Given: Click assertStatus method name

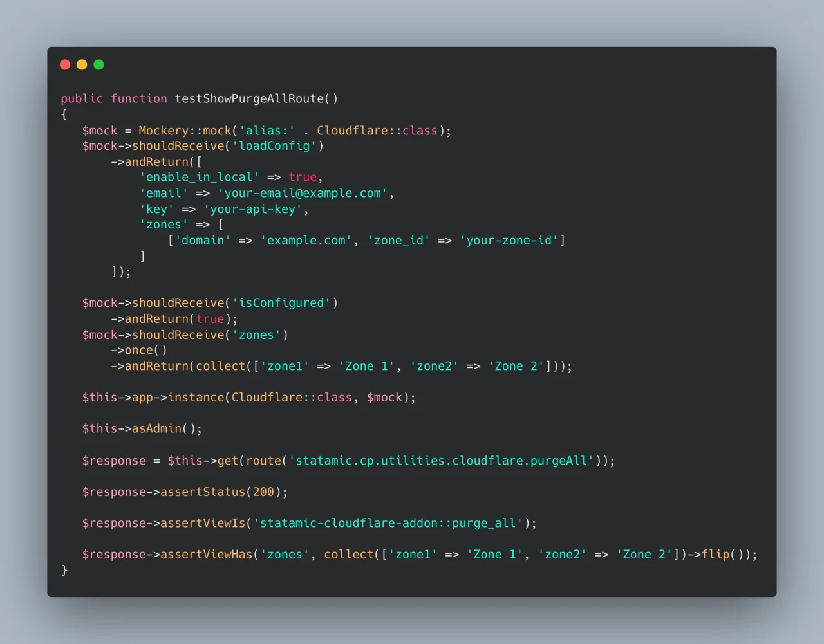Looking at the screenshot, I should tap(203, 492).
